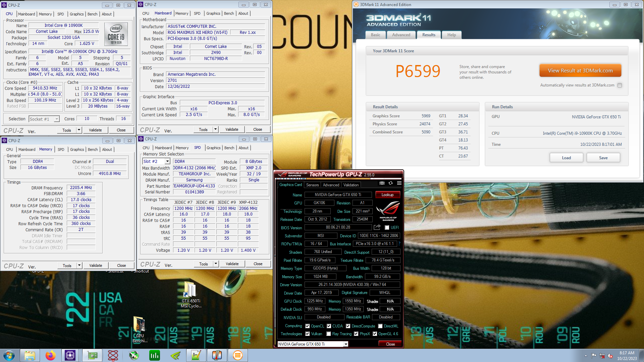
Task: Open the GPU selector dropdown in GPU-Z
Action: point(313,344)
